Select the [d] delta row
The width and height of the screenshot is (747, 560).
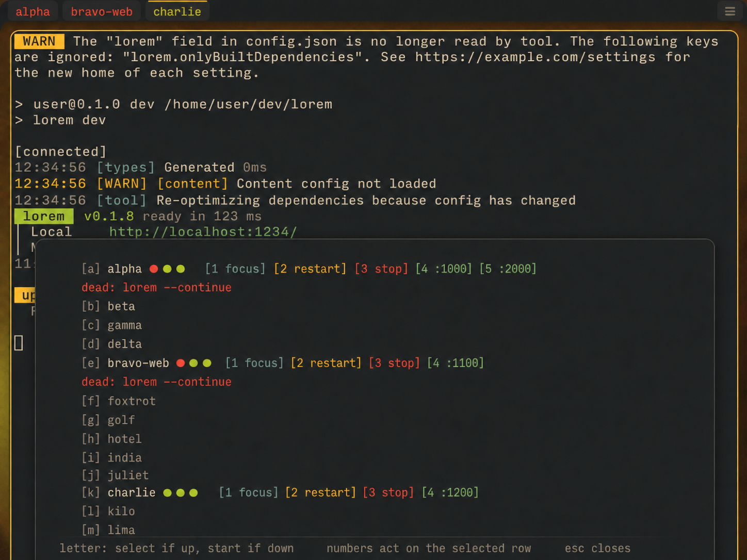pos(111,344)
